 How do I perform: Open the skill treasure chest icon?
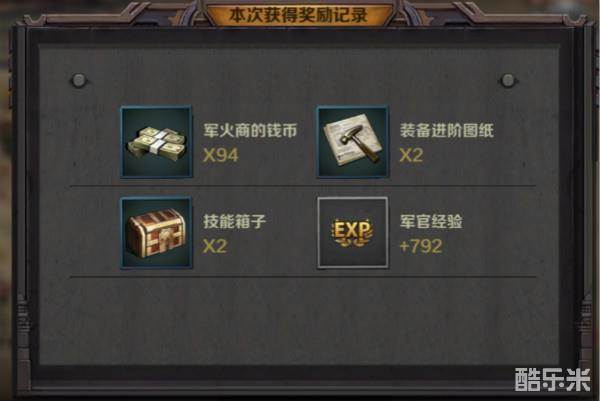coord(156,233)
